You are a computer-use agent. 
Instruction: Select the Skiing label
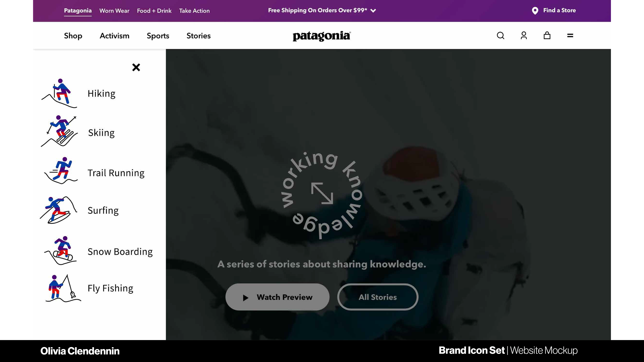click(x=101, y=133)
